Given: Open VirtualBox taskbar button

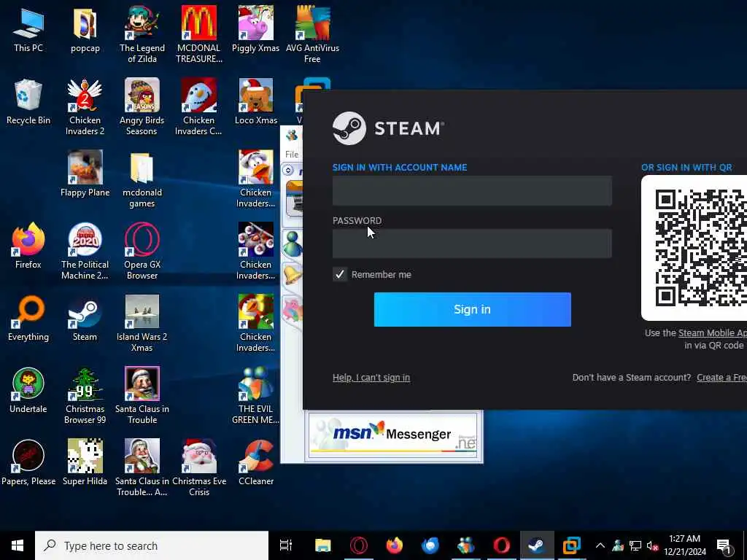Looking at the screenshot, I should [x=572, y=545].
